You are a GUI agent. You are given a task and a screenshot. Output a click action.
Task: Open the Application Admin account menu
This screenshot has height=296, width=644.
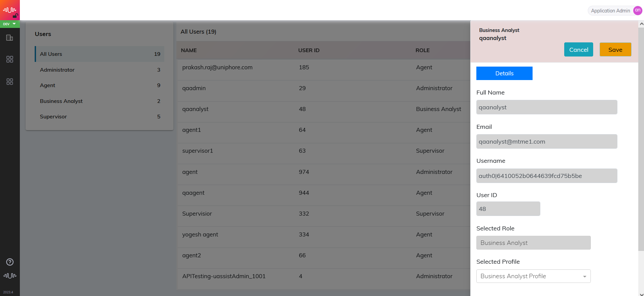click(610, 11)
